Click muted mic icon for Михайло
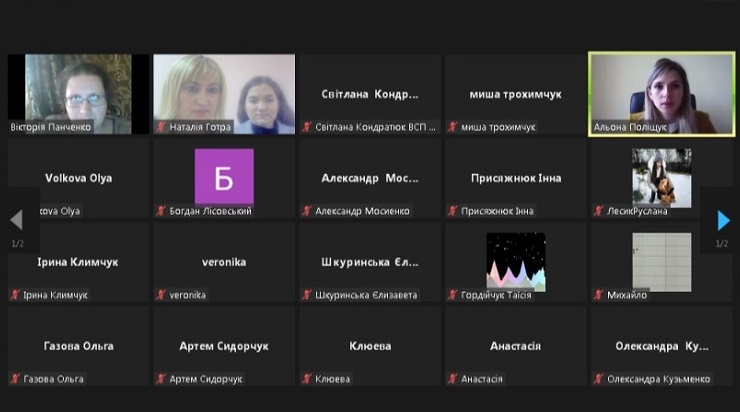Screen dimensions: 740x412 pyautogui.click(x=598, y=295)
